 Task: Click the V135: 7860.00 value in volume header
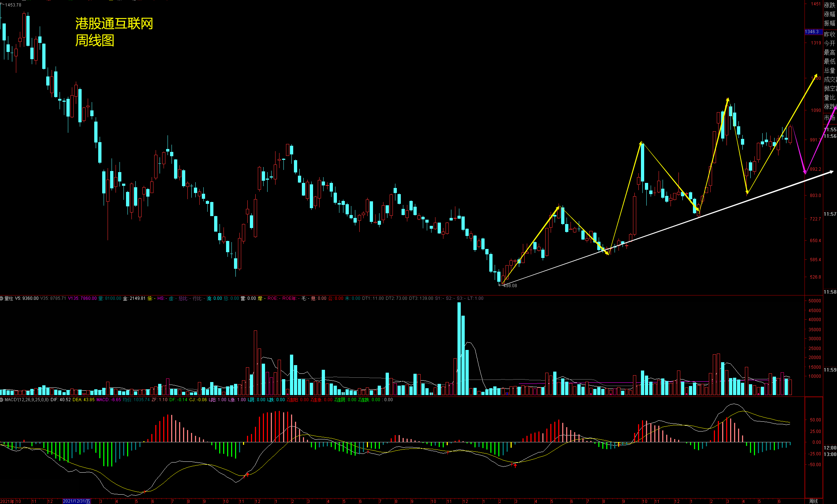(x=82, y=298)
